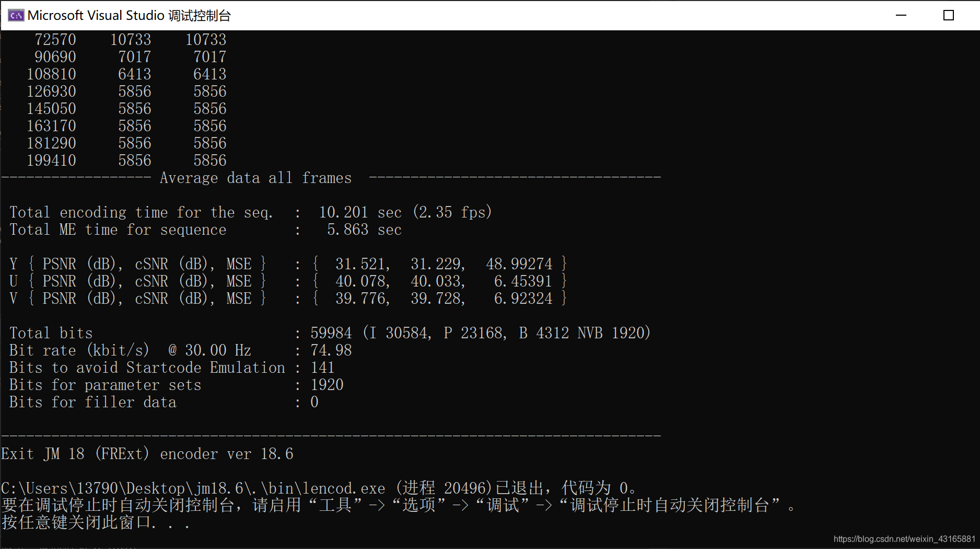Image resolution: width=980 pixels, height=549 pixels.
Task: Select the value '199410'
Action: [x=51, y=161]
